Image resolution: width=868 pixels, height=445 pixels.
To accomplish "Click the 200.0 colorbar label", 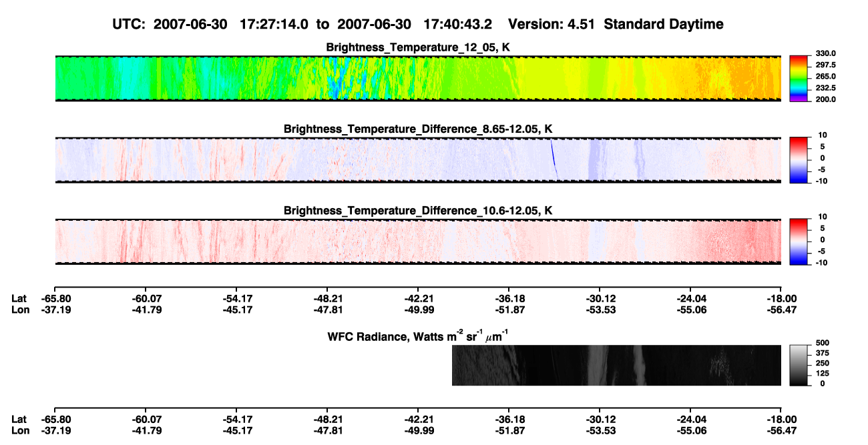I will (825, 99).
